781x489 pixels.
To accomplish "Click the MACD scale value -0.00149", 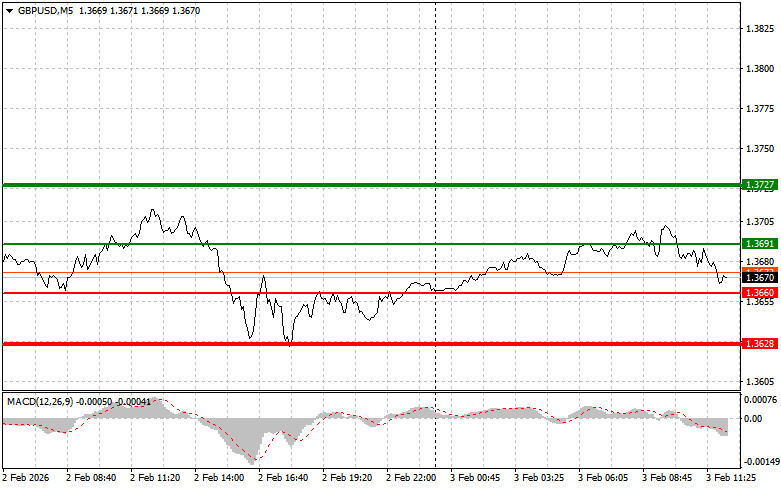I will [x=761, y=462].
